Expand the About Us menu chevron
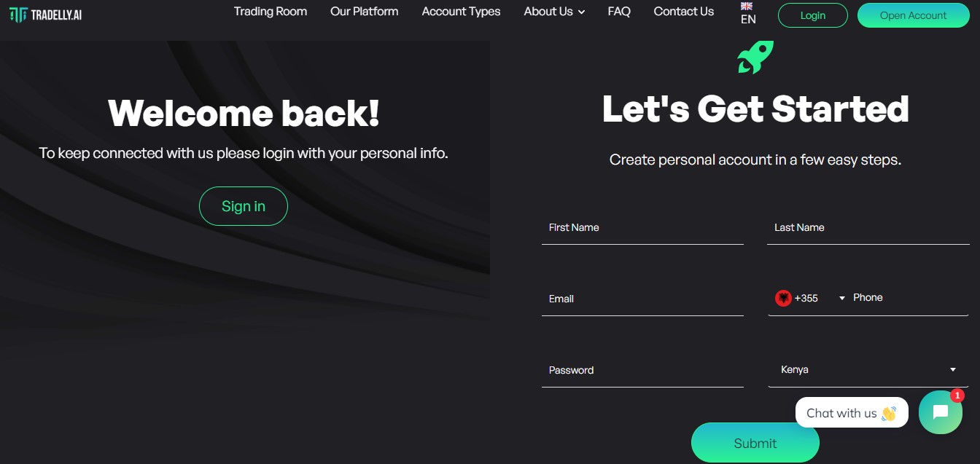Image resolution: width=980 pixels, height=464 pixels. (582, 12)
